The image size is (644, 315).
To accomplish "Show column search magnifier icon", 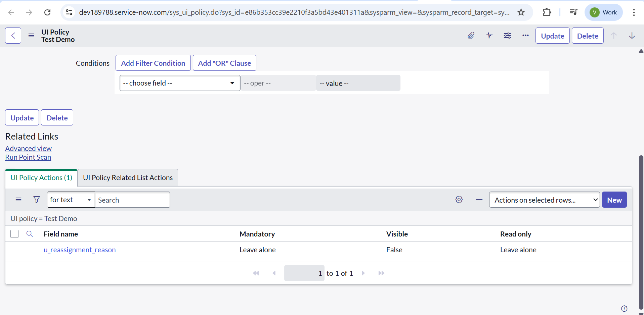I will (30, 234).
